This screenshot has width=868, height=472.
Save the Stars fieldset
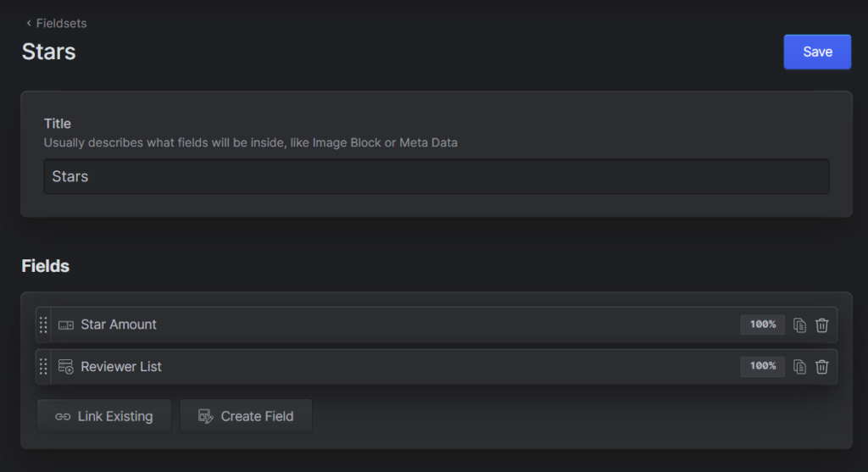pyautogui.click(x=817, y=52)
